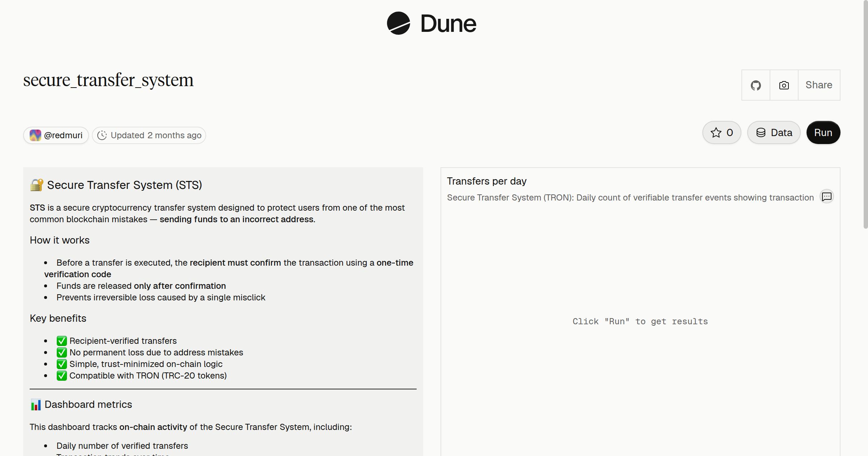Click the redmuri avatar image
This screenshot has width=868, height=456.
(x=35, y=135)
